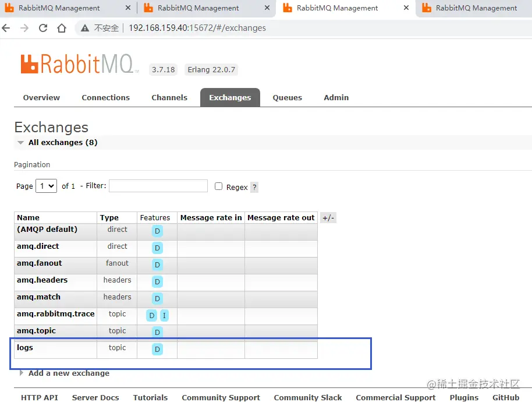
Task: Click the GitHub footer link
Action: coord(506,397)
